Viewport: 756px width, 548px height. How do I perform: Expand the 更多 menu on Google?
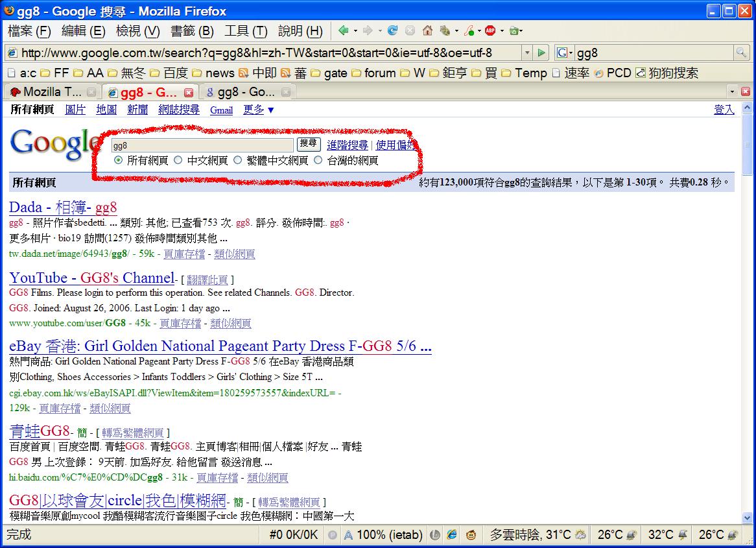pyautogui.click(x=259, y=110)
